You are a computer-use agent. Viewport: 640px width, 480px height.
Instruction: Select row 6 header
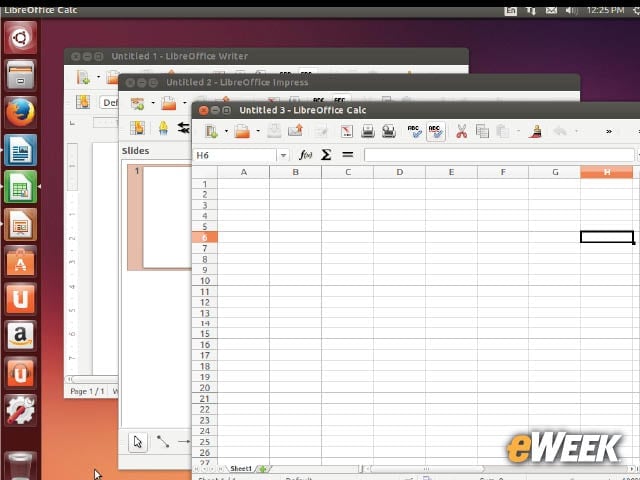[x=204, y=237]
